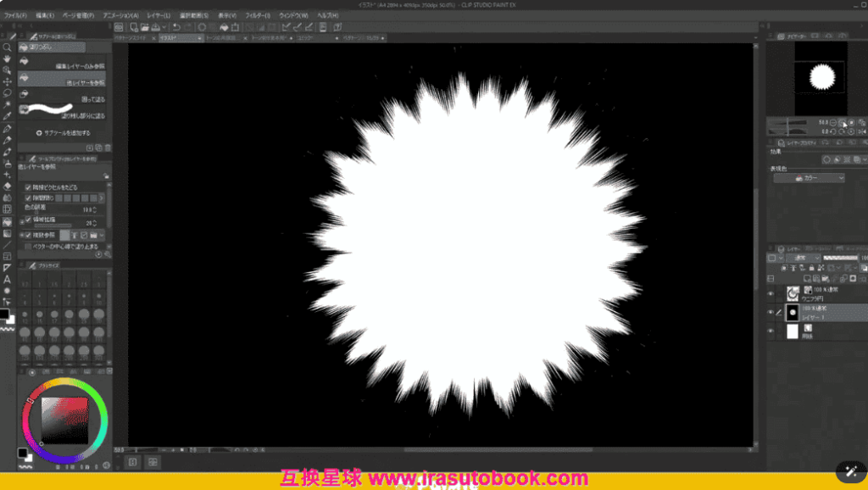The height and width of the screenshot is (490, 868).
Task: Click the trash icon in sub tool panel
Action: pyautogui.click(x=108, y=147)
